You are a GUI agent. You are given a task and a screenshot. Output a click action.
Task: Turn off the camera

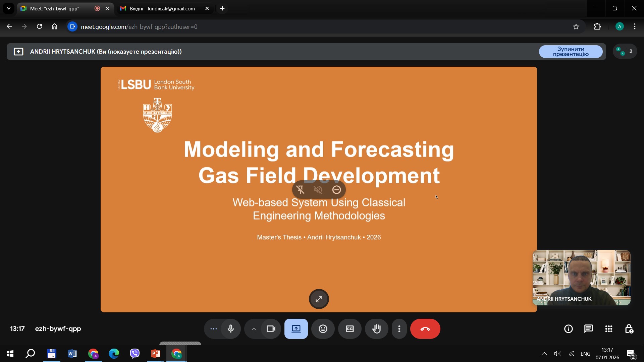point(271,329)
